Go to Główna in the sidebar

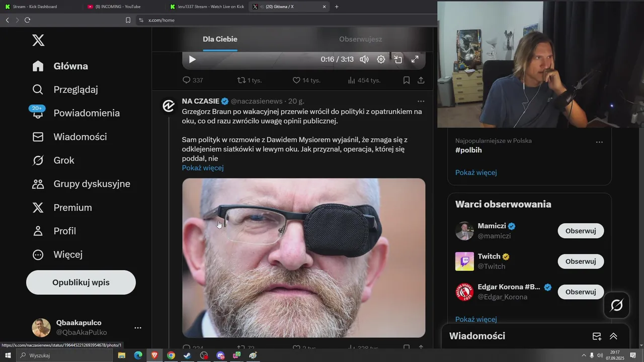[60, 66]
